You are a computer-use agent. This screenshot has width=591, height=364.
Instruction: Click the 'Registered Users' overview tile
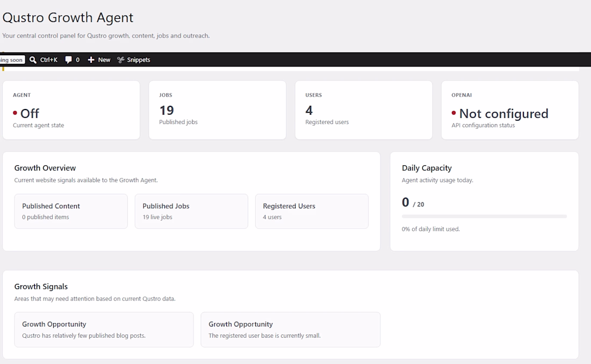[x=312, y=212]
